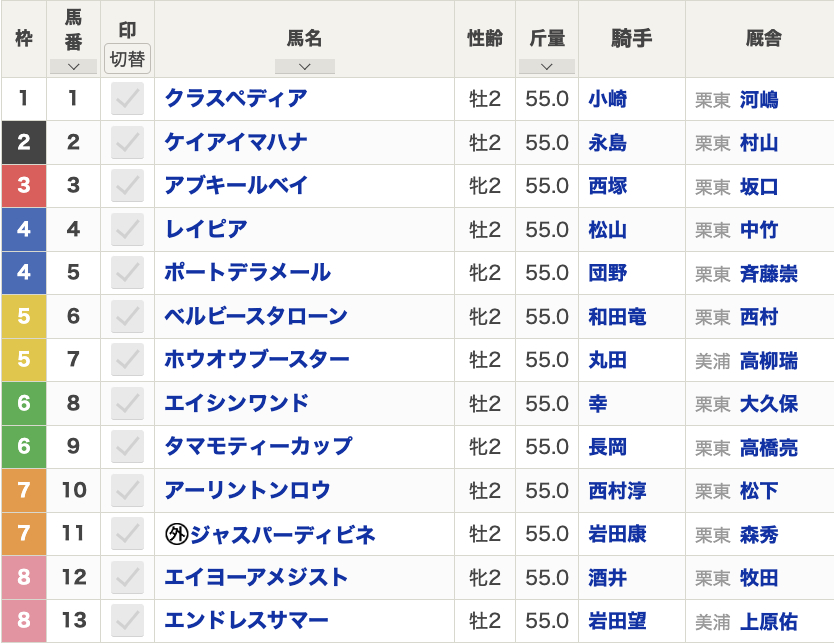Click the 外 icon beside ジャスパーディビネ
The image size is (834, 644).
(176, 534)
